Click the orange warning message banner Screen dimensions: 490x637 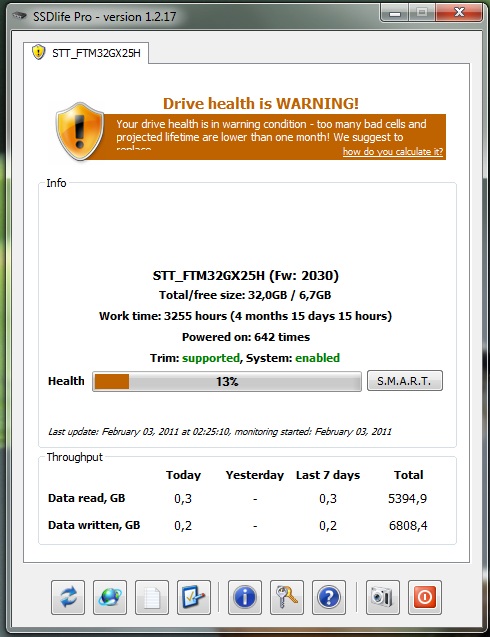(x=268, y=137)
